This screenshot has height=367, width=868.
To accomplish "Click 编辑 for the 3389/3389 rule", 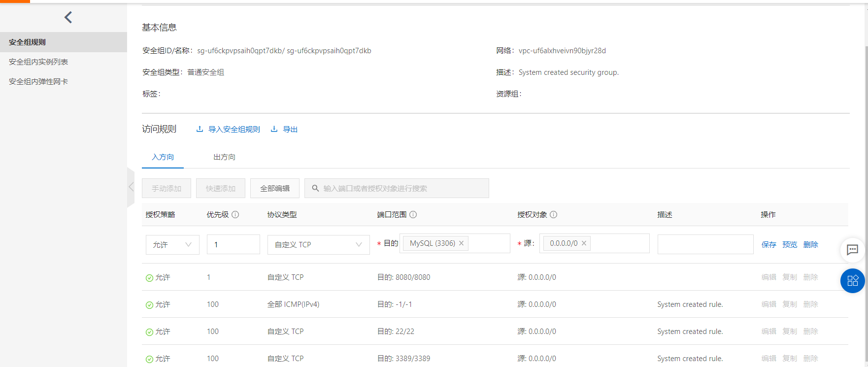I will click(768, 359).
